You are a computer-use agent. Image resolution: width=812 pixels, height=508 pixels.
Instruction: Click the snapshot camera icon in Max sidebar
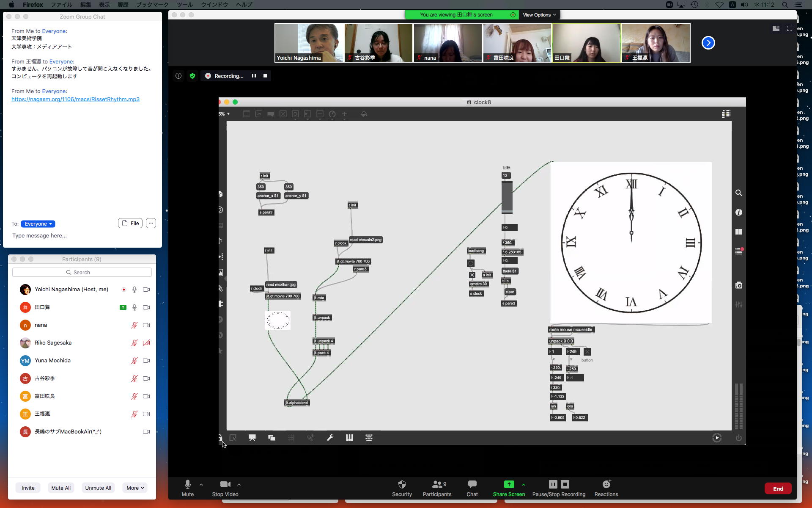coord(738,285)
